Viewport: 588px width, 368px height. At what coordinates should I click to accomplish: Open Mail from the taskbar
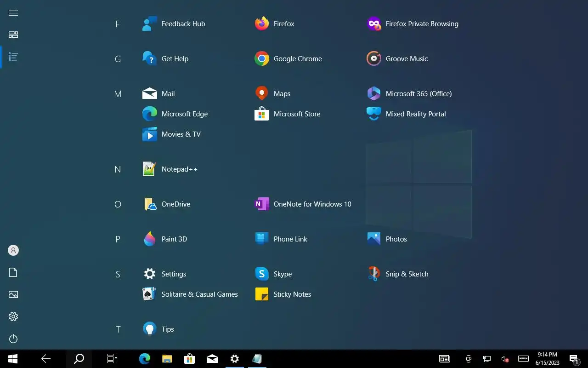pyautogui.click(x=212, y=359)
